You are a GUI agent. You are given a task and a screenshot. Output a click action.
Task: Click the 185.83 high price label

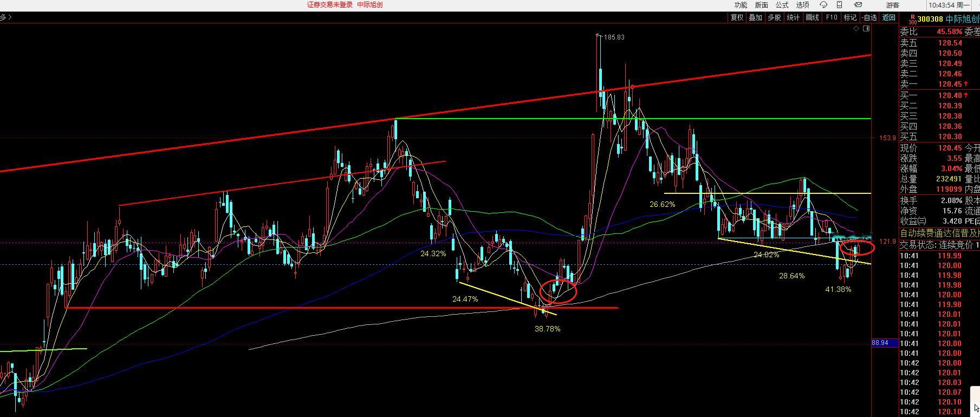614,37
